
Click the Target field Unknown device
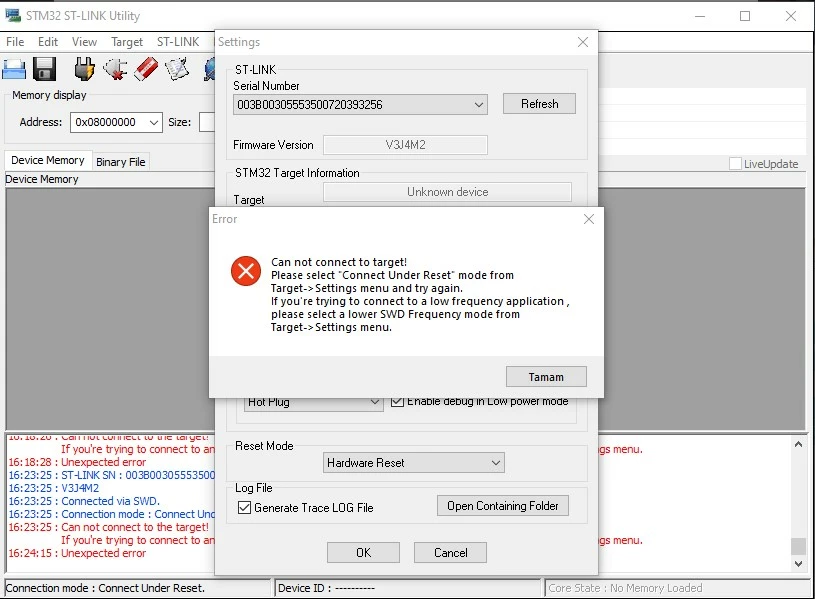tap(448, 192)
